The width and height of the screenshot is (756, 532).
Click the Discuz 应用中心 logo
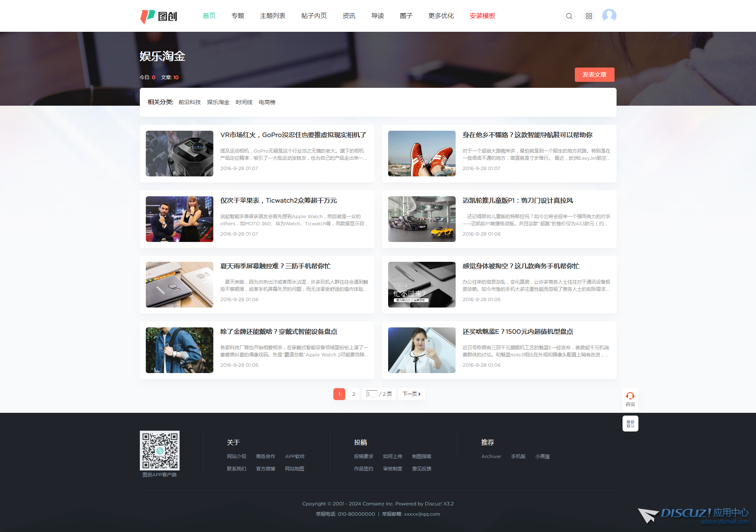[693, 515]
